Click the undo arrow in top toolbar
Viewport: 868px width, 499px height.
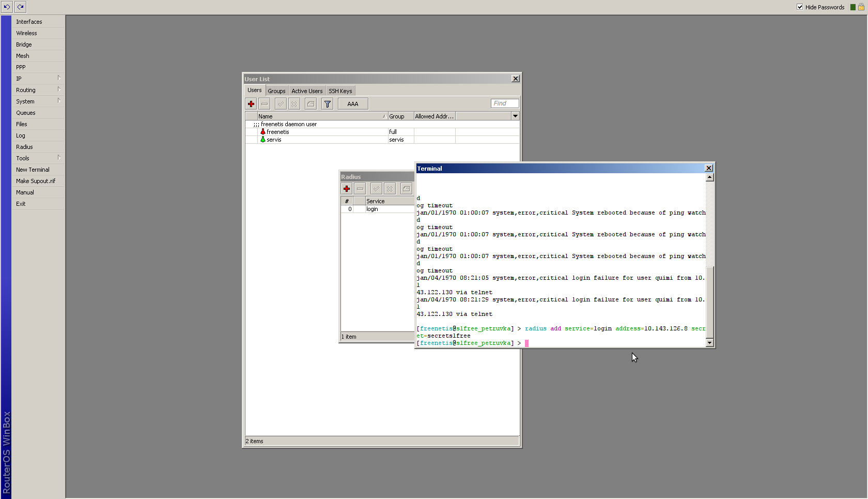(7, 7)
